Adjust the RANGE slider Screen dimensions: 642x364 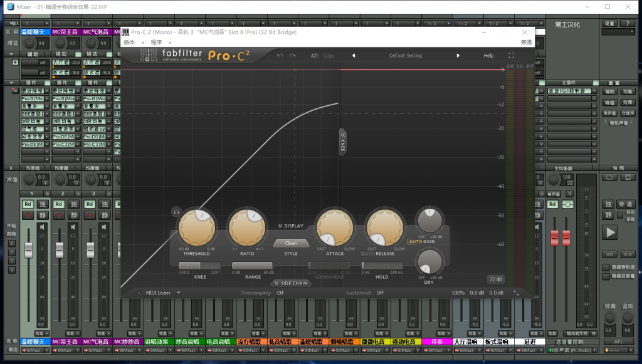(253, 266)
